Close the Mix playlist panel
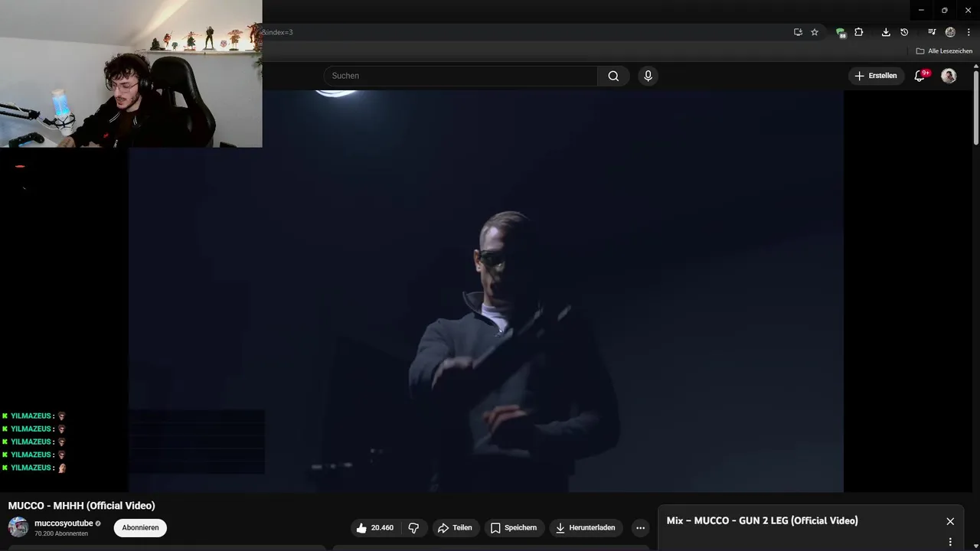This screenshot has height=551, width=980. [x=950, y=521]
